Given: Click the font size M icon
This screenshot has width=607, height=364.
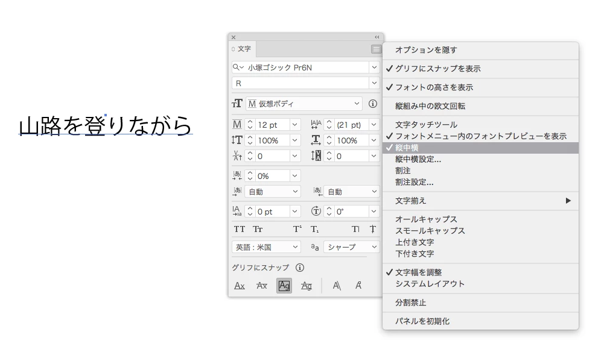Looking at the screenshot, I should 237,125.
